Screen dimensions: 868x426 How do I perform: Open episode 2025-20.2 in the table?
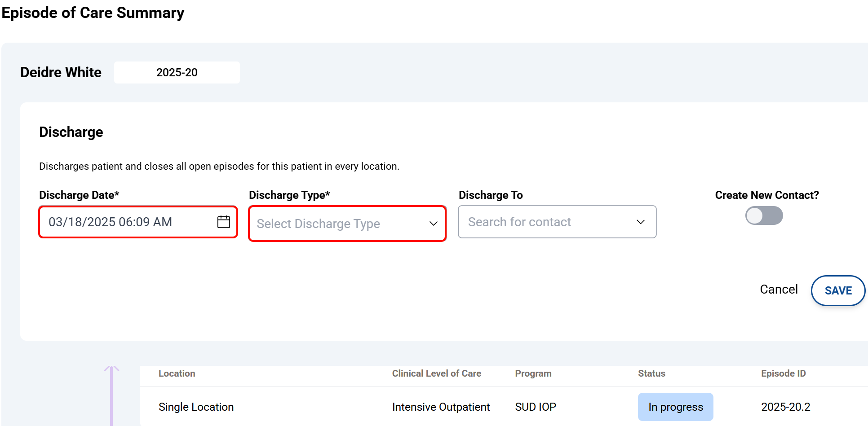tap(785, 407)
